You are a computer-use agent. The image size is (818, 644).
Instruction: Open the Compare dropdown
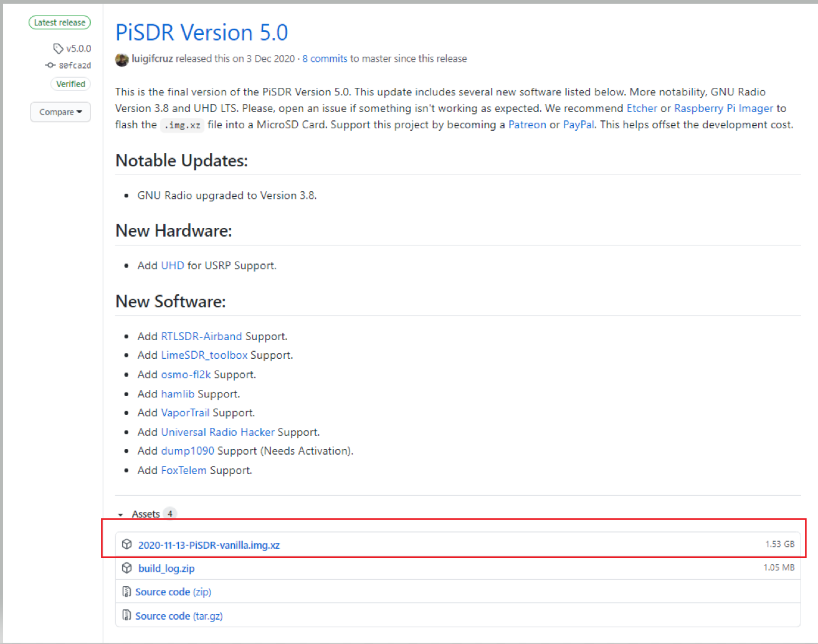tap(60, 112)
